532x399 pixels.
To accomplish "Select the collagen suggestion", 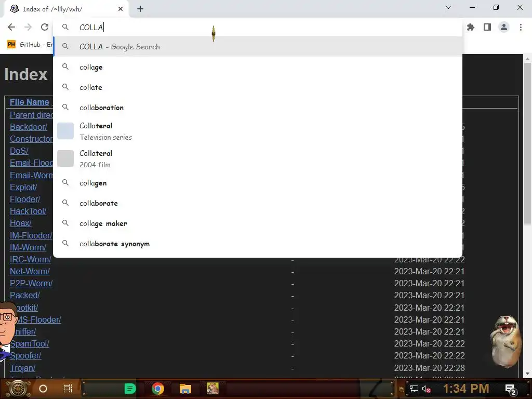I will pyautogui.click(x=258, y=183).
